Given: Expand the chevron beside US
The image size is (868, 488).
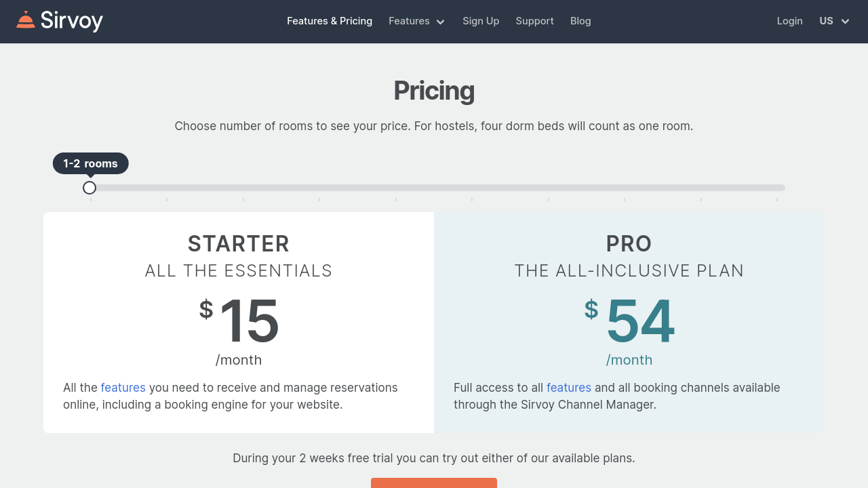Looking at the screenshot, I should click(845, 22).
